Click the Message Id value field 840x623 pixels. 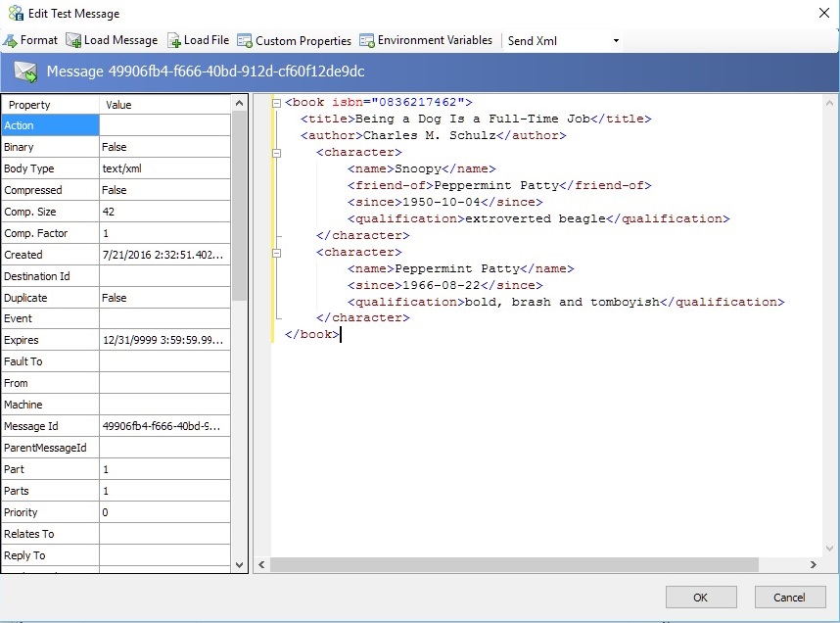165,426
